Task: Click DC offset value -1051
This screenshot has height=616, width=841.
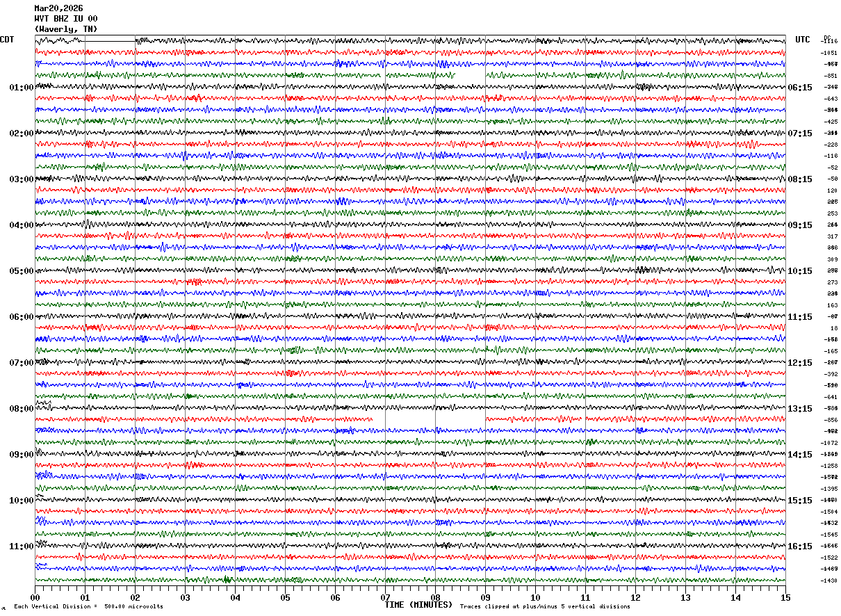Action: (x=829, y=53)
